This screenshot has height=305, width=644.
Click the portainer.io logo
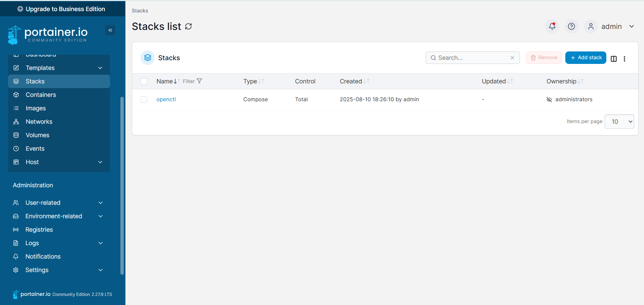tap(47, 35)
